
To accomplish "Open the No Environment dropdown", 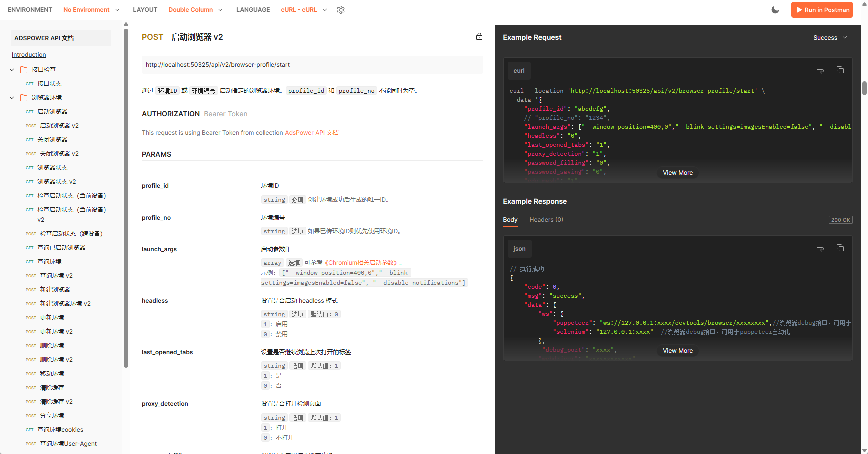I will click(x=91, y=10).
